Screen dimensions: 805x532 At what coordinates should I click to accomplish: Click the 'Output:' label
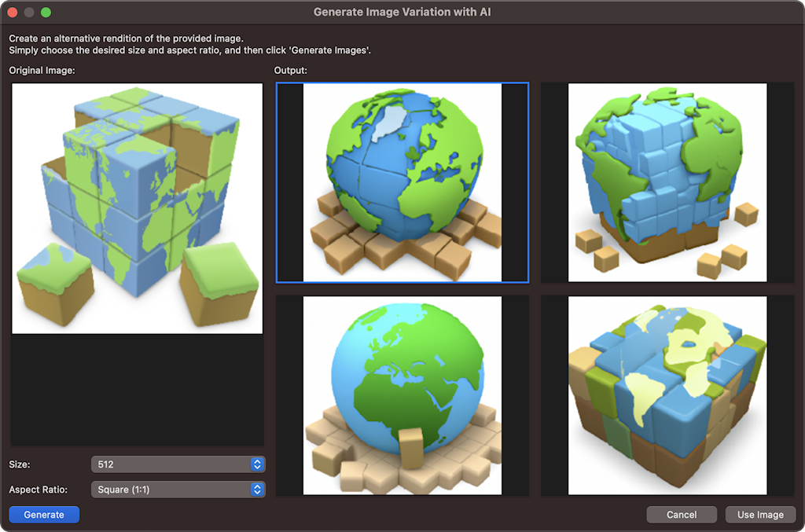point(290,71)
